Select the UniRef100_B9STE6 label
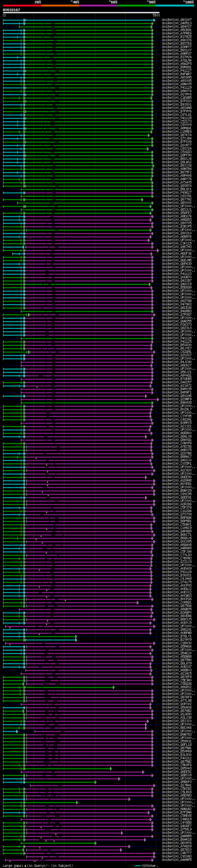Image resolution: width=197 pixels, height=868 pixels. (176, 43)
